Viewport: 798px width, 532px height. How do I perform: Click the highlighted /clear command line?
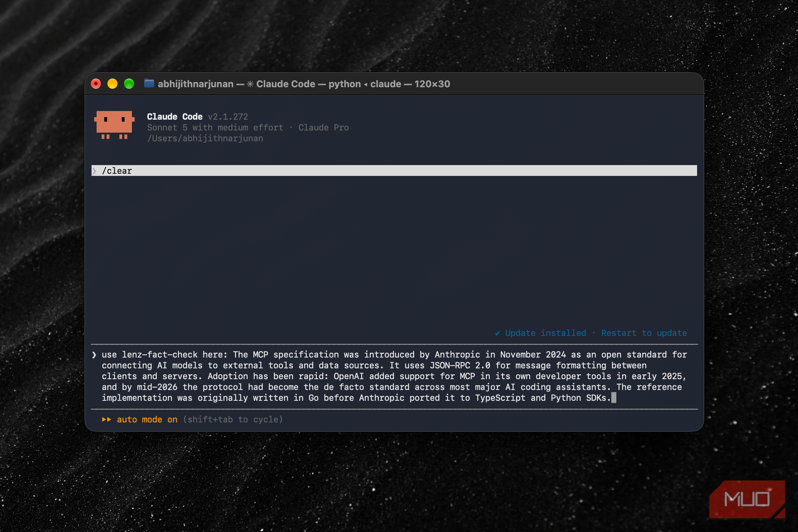pyautogui.click(x=394, y=170)
